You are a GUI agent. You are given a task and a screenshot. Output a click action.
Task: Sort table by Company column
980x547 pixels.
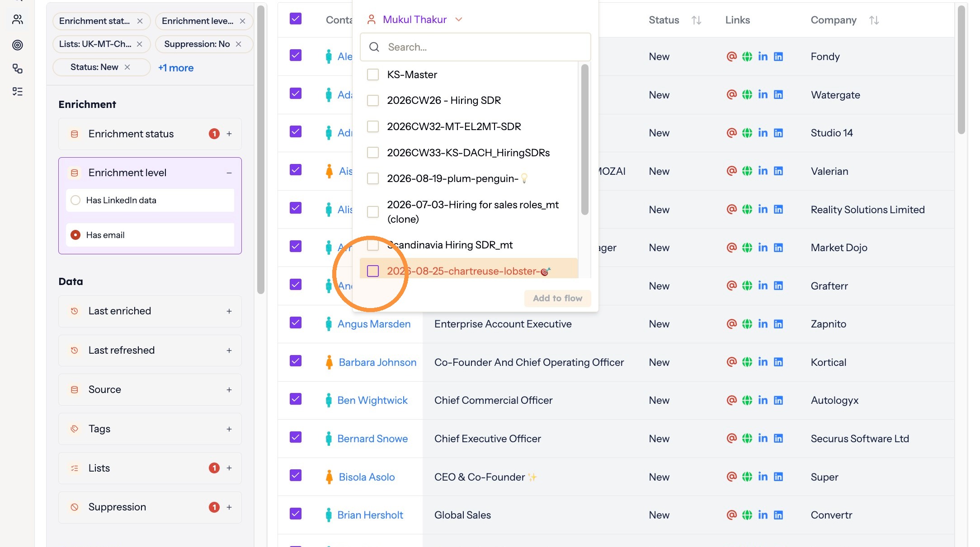[874, 20]
